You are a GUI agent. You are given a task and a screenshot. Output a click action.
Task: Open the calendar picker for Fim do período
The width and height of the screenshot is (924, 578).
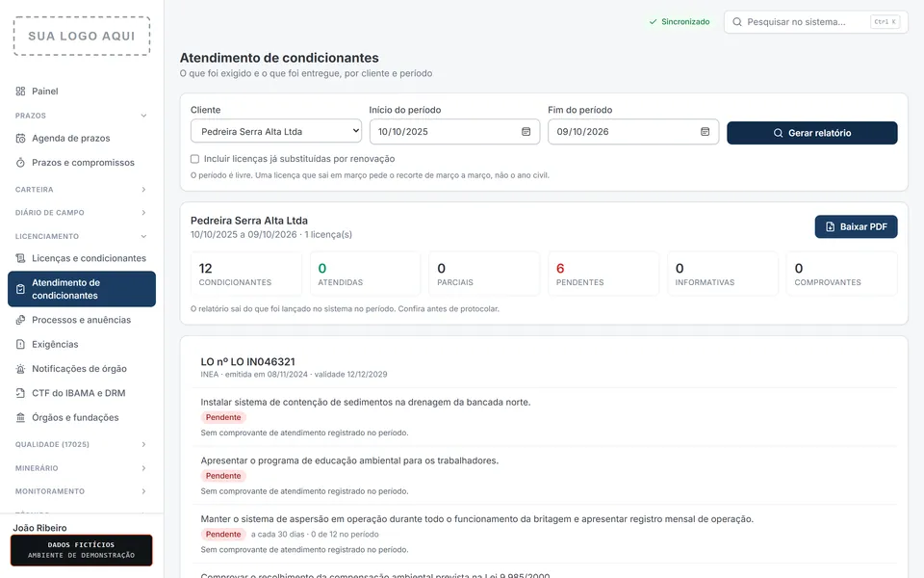click(x=705, y=132)
